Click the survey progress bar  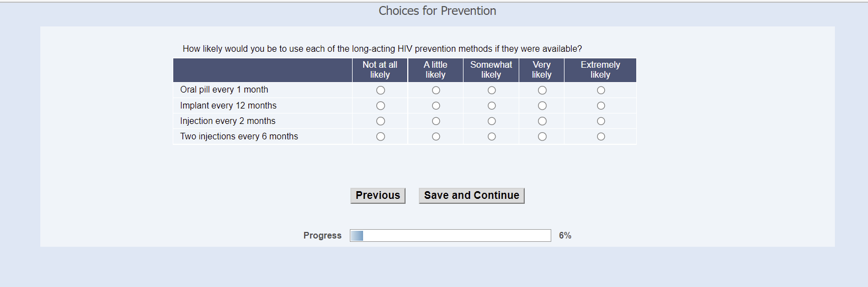pyautogui.click(x=450, y=236)
